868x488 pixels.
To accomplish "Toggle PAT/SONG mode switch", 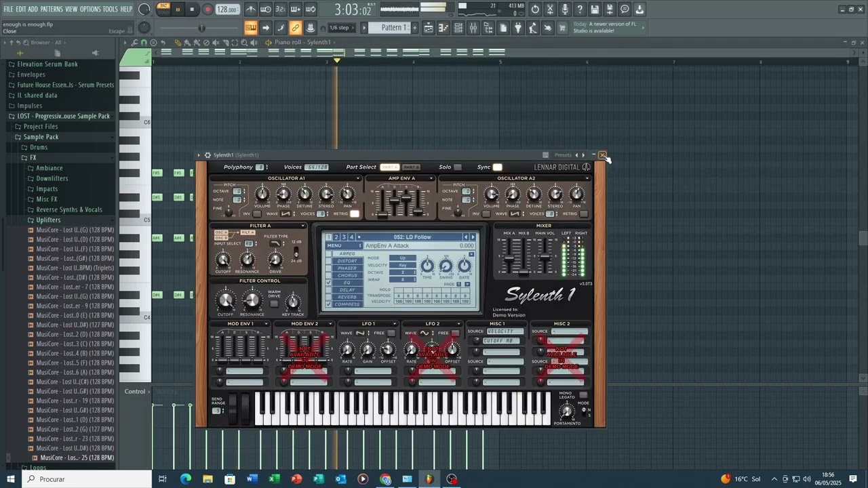I will 163,9.
